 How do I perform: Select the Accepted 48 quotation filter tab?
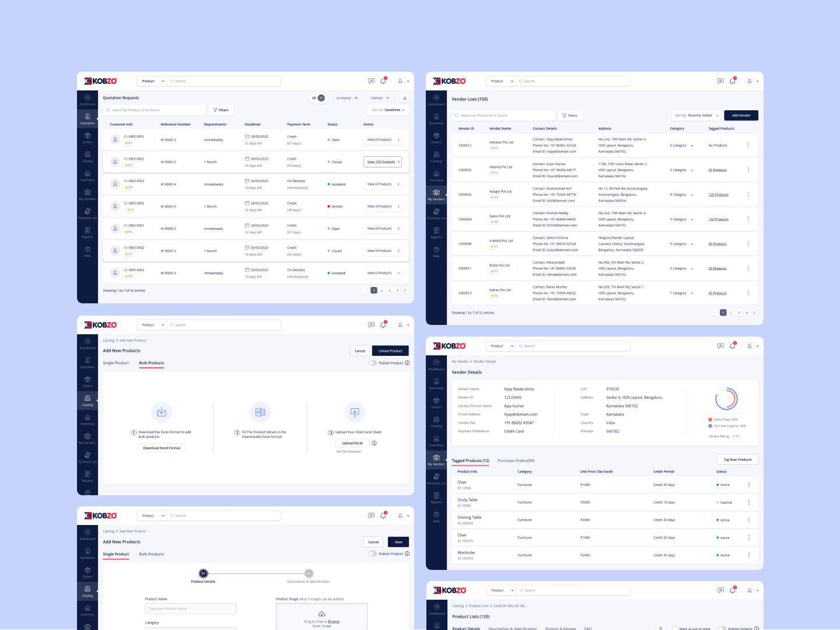tap(347, 98)
